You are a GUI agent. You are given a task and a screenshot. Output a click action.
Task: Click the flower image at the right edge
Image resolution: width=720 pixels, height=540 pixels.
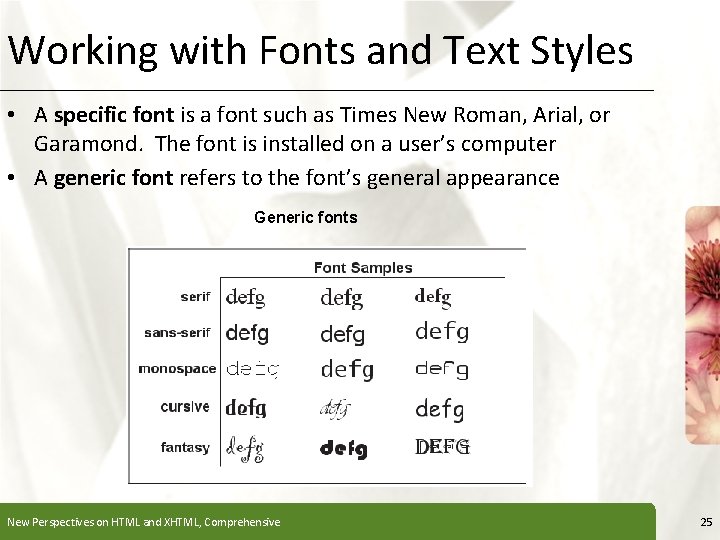[x=703, y=325]
